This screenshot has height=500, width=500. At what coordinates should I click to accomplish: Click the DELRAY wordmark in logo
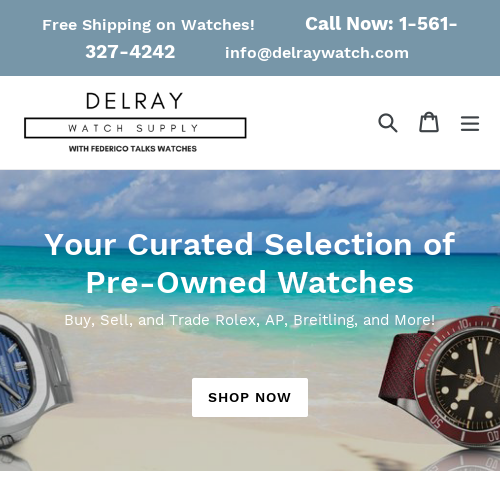tap(135, 101)
